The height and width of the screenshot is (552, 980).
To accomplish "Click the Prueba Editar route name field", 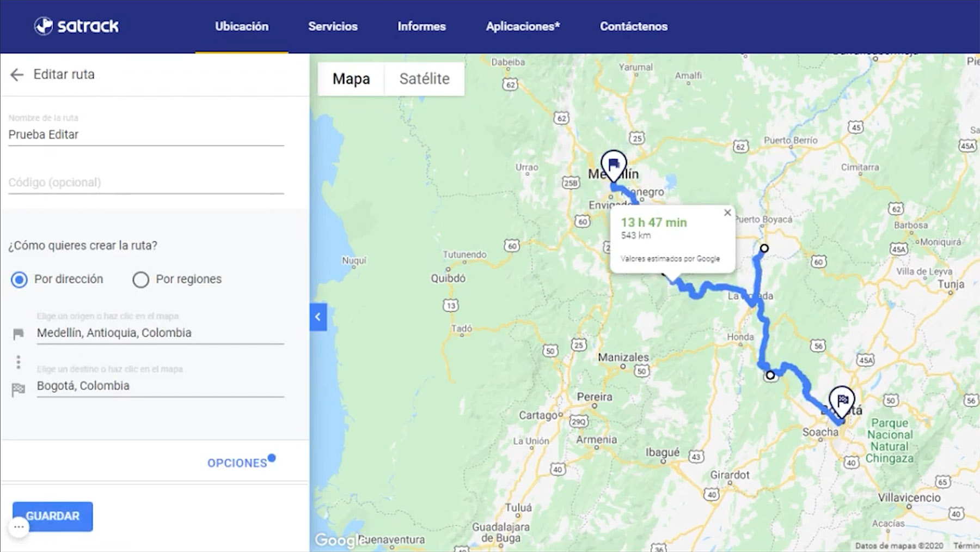I will tap(146, 135).
